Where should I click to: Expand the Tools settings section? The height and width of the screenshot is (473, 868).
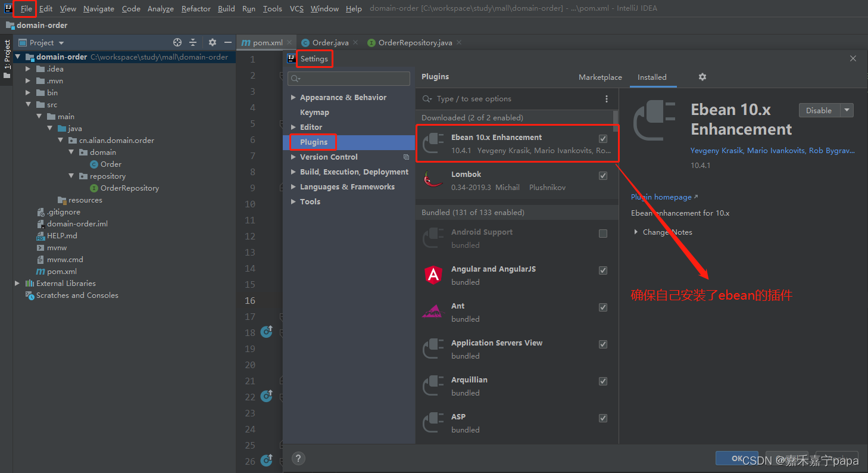click(x=293, y=202)
